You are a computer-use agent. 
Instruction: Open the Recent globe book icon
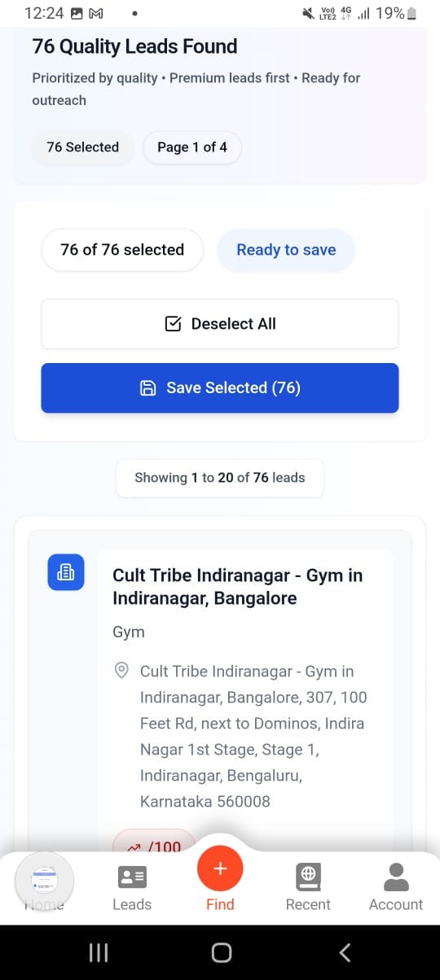308,876
